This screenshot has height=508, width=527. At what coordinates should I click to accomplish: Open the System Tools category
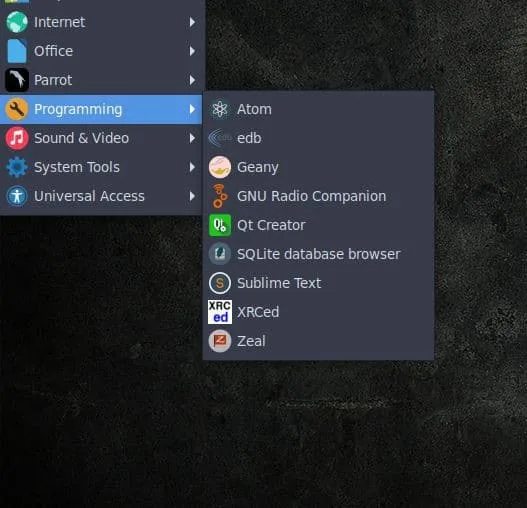(101, 167)
